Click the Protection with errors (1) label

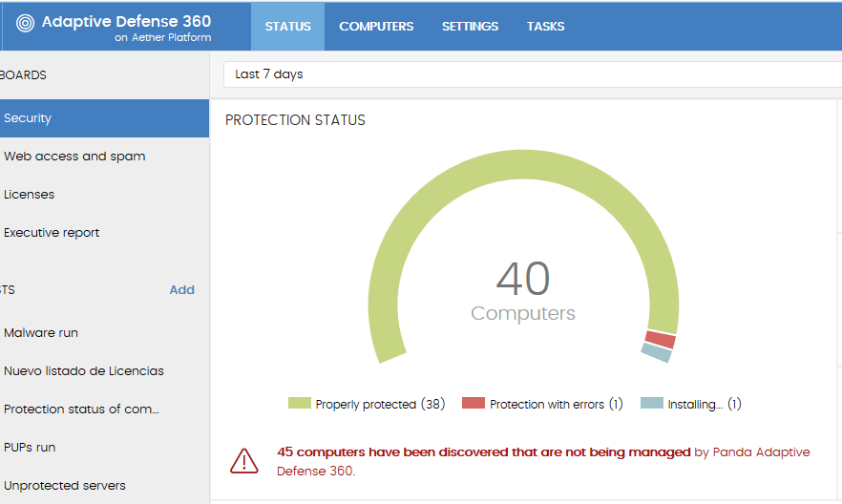point(557,404)
